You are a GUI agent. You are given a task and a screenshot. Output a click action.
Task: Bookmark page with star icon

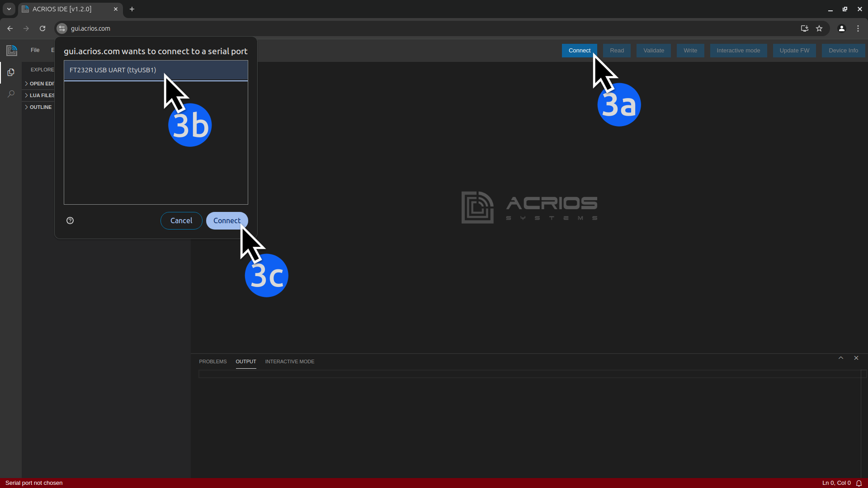click(819, 28)
